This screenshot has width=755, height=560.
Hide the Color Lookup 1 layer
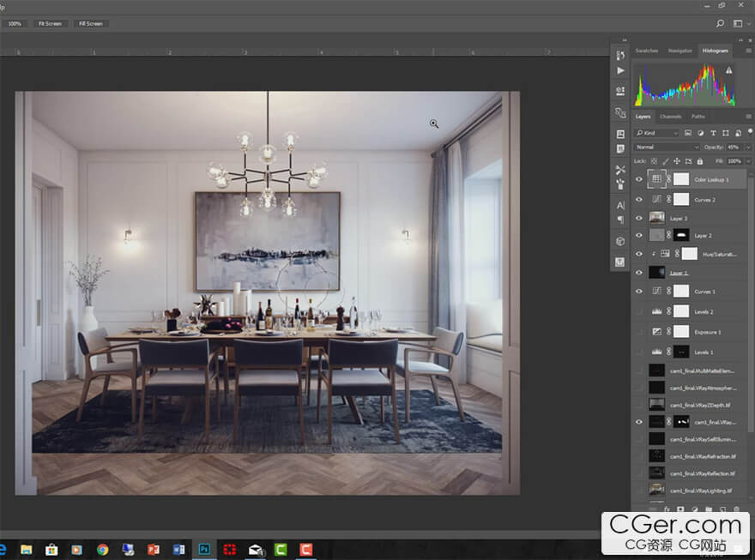click(x=639, y=179)
